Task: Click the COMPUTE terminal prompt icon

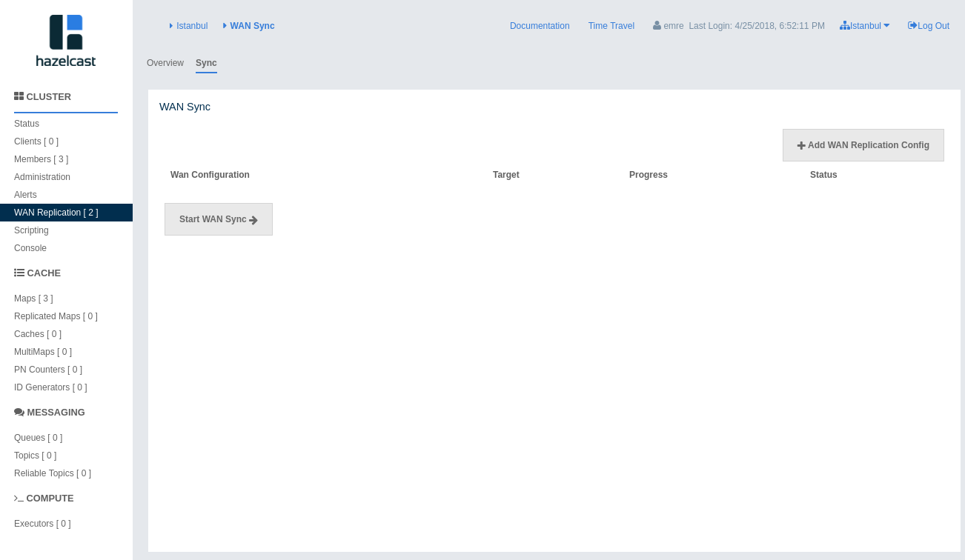Action: click(19, 499)
